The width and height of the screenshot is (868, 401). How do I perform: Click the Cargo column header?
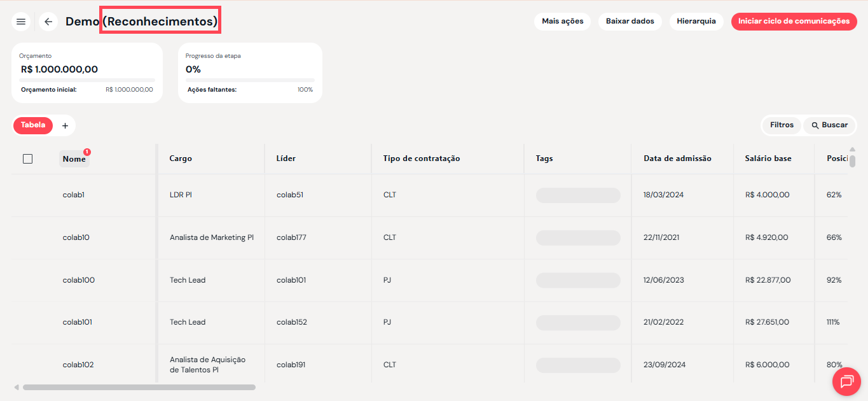coord(181,158)
